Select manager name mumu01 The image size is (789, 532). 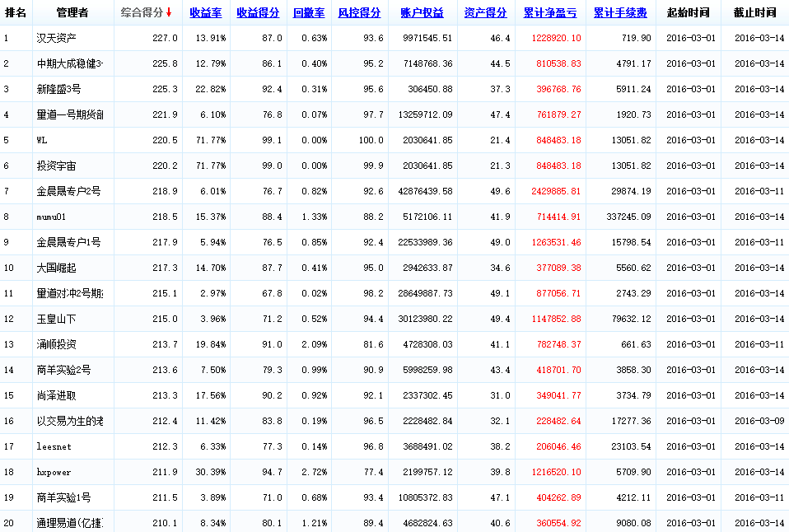[51, 217]
